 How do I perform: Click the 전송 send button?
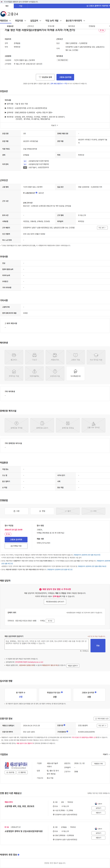[x=98, y=646]
